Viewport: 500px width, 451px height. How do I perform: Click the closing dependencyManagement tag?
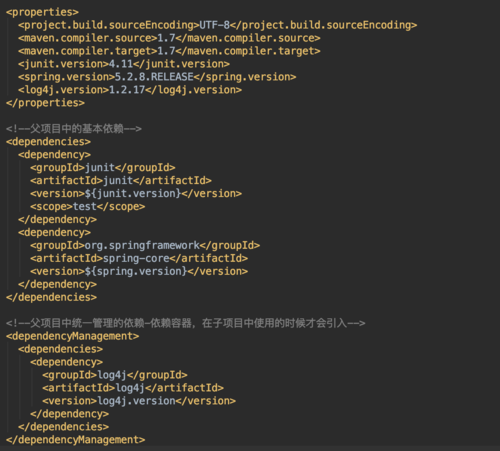(x=75, y=440)
